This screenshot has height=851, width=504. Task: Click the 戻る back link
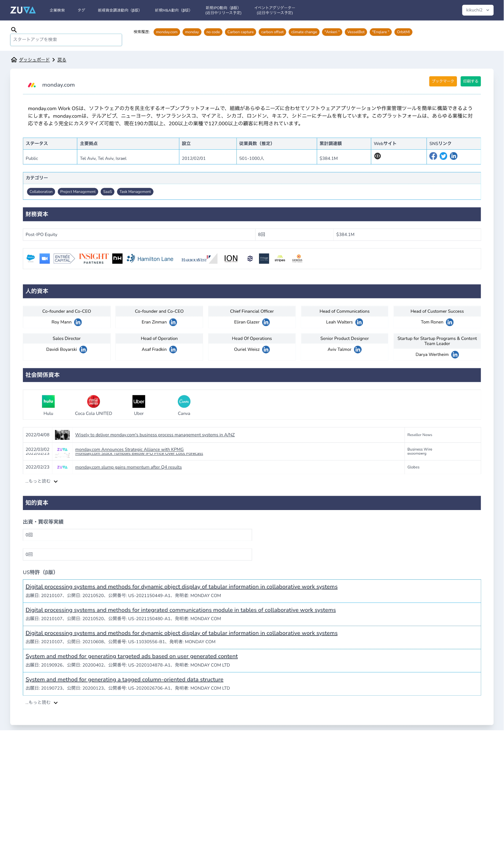tap(62, 60)
